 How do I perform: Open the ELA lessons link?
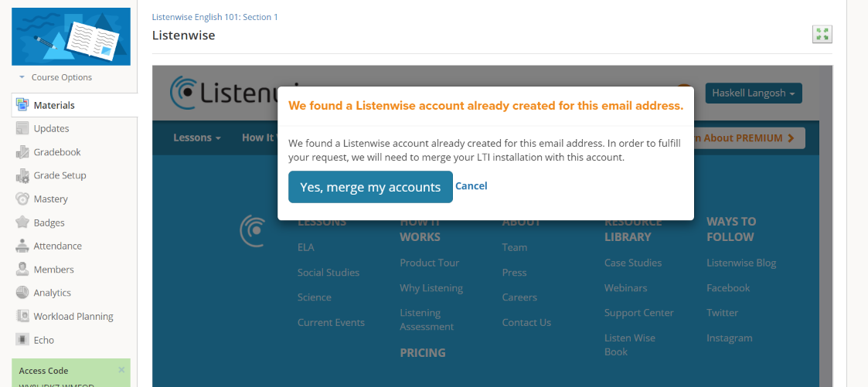coord(305,247)
